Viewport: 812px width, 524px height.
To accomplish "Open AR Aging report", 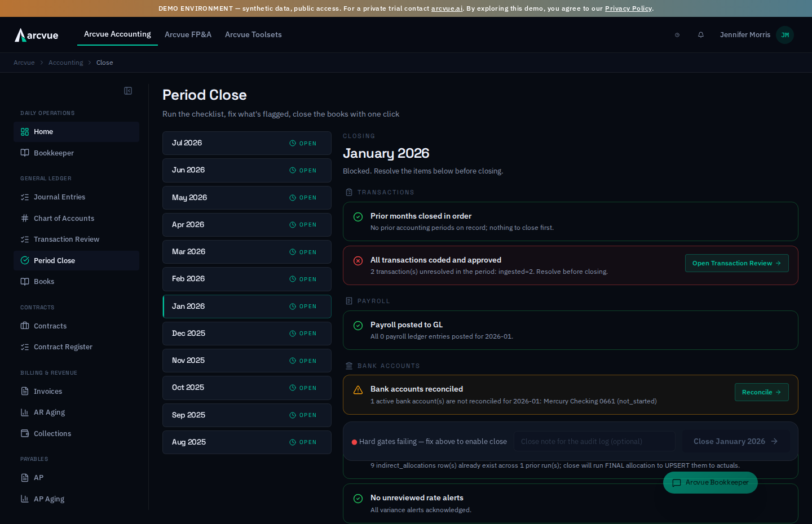I will [x=76, y=412].
